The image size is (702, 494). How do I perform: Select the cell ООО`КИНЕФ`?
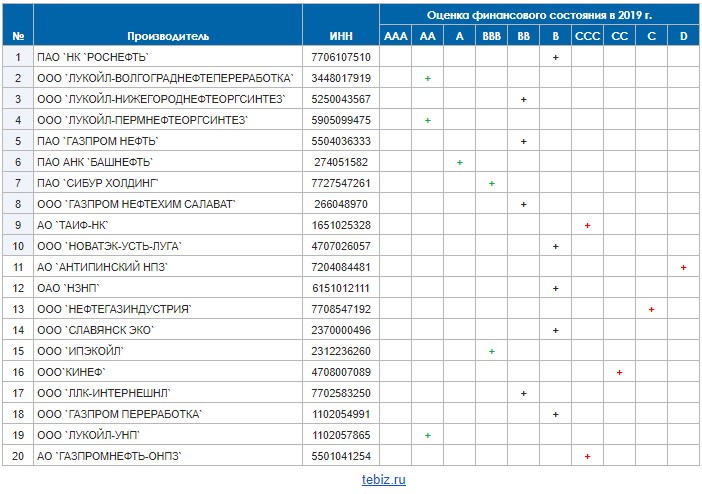(x=168, y=372)
